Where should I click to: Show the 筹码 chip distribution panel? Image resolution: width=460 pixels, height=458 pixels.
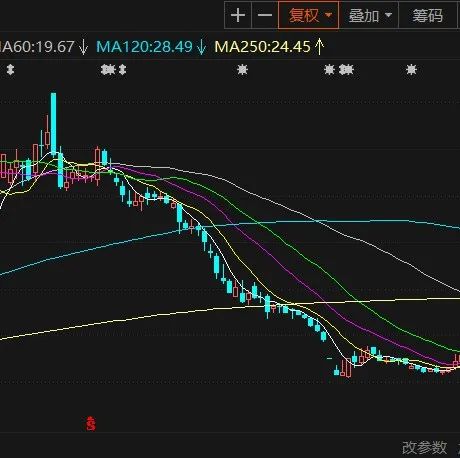coord(428,15)
